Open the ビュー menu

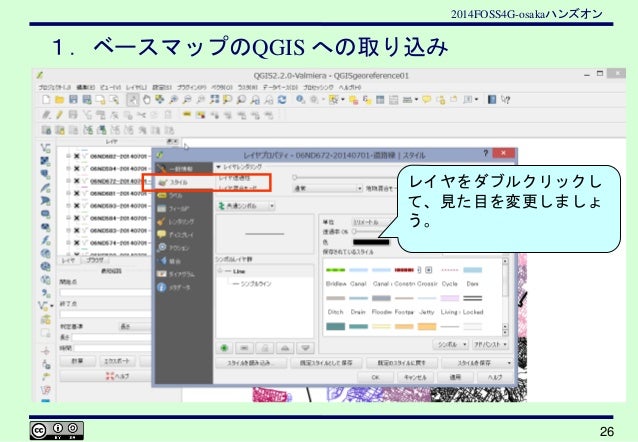point(111,87)
